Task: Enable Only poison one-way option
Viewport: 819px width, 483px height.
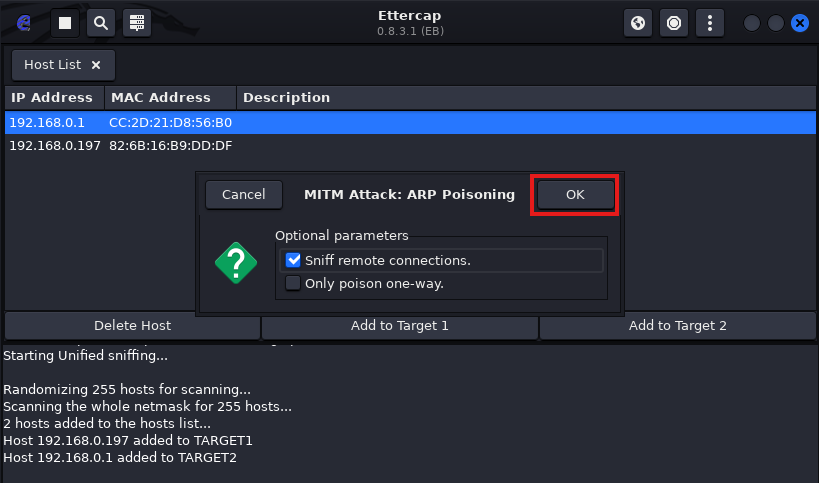Action: coord(293,283)
